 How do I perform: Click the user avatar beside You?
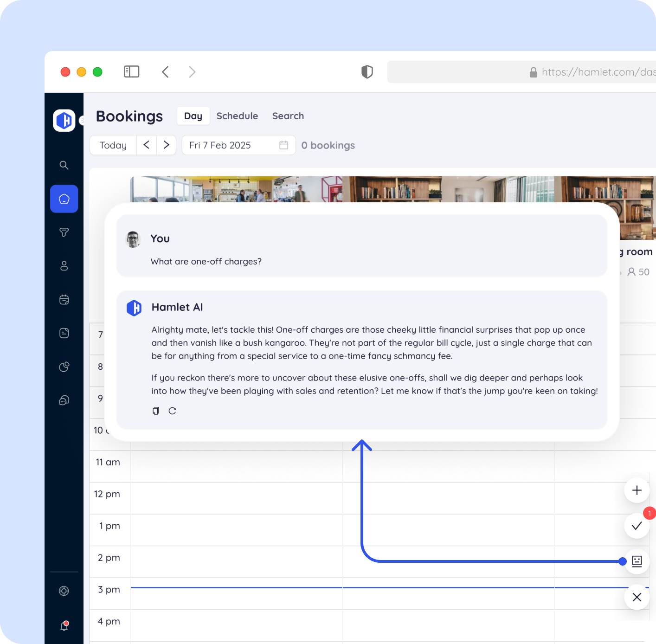(x=134, y=239)
